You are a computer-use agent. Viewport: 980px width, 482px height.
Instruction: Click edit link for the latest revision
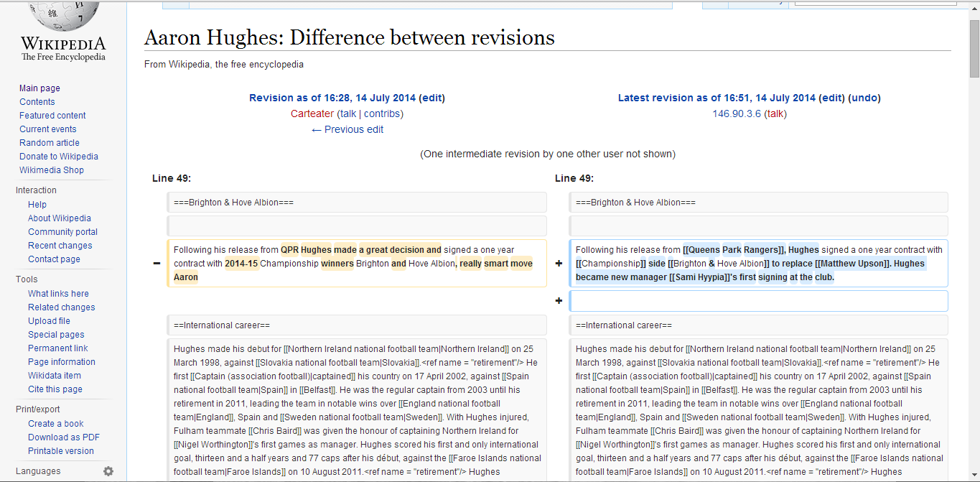(831, 98)
